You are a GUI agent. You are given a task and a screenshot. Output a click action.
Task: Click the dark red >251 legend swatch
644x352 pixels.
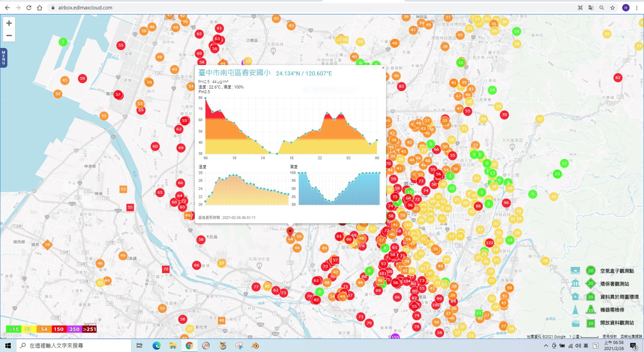(89, 329)
